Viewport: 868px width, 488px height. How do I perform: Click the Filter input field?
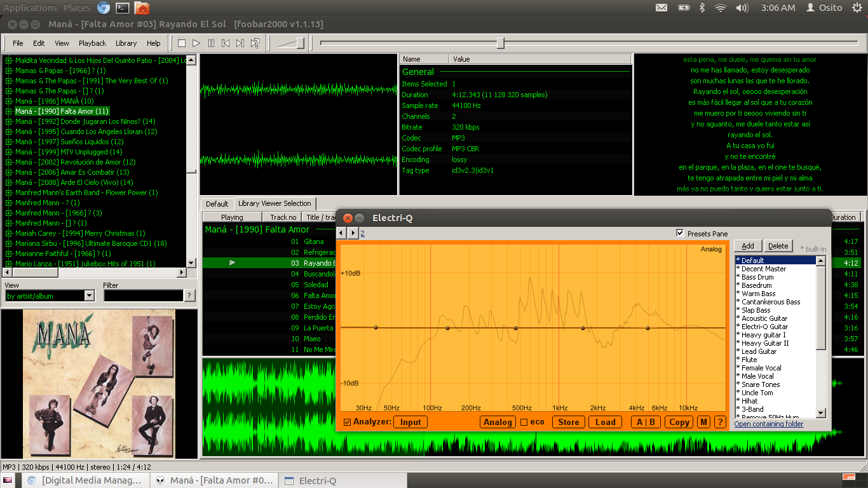[143, 295]
